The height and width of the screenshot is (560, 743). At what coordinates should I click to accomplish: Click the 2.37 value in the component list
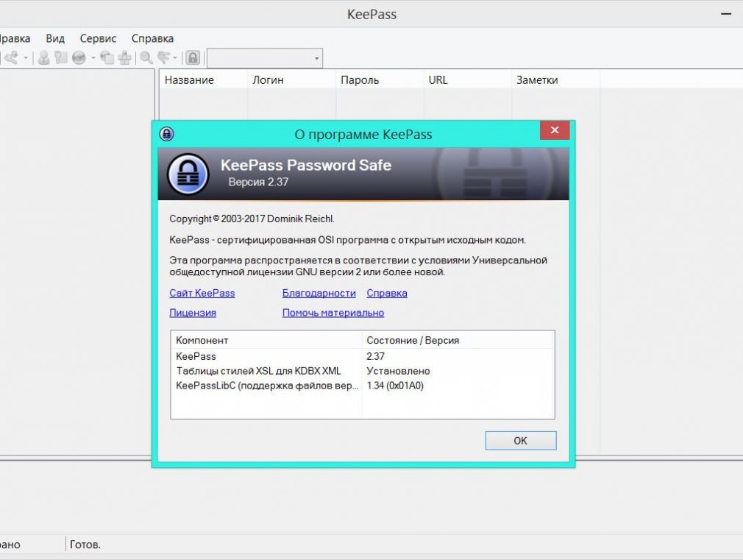tap(375, 356)
